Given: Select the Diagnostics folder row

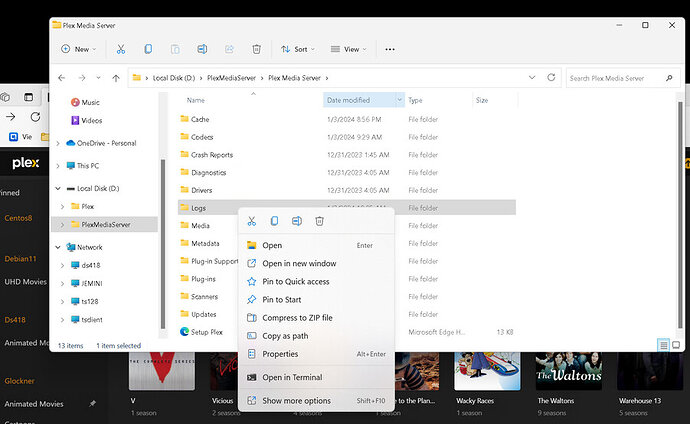Looking at the screenshot, I should [x=347, y=172].
